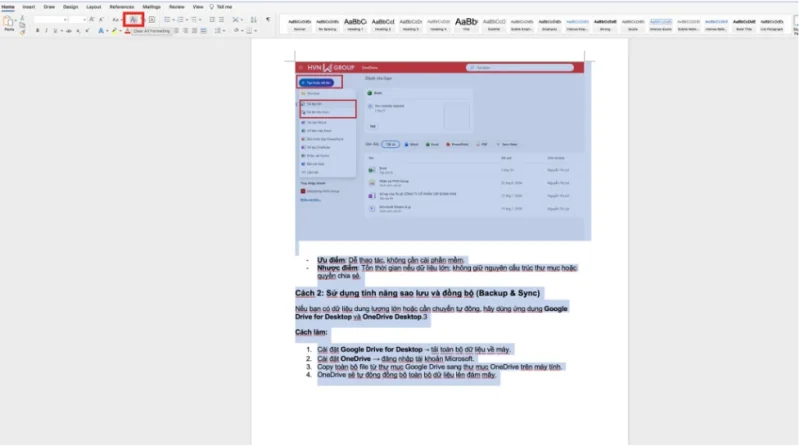
Task: Click the red Font Color A button
Action: 127,31
